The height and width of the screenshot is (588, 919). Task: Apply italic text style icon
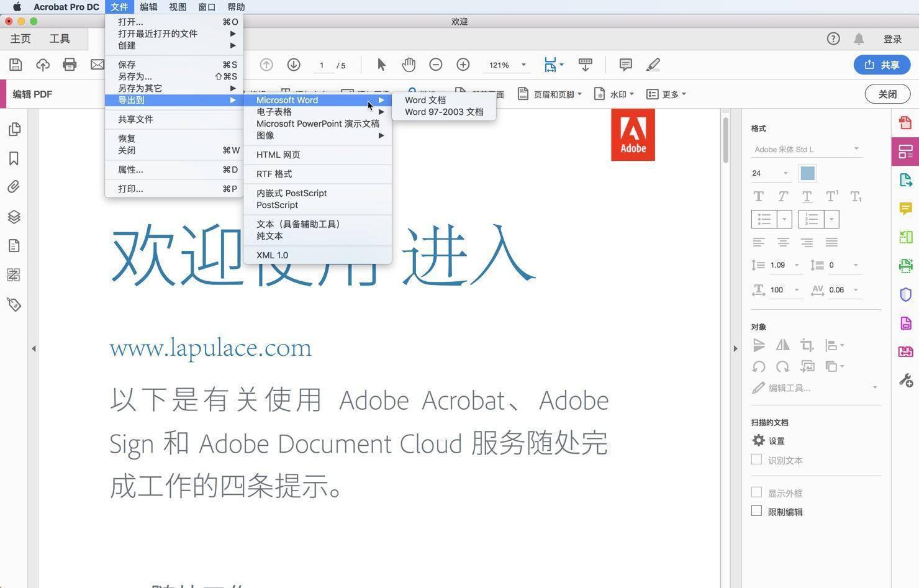point(782,197)
